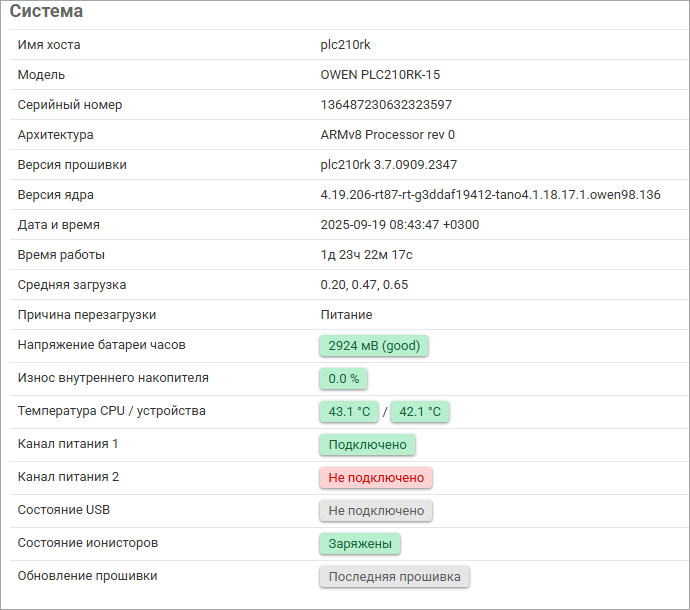Click the red 'Не подключено' power channel 2 badge

point(376,478)
